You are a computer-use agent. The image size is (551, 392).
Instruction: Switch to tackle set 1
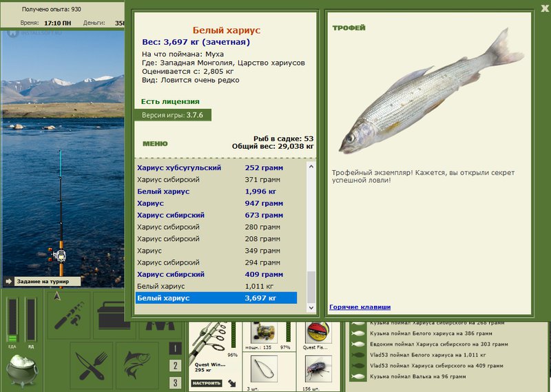[176, 349]
